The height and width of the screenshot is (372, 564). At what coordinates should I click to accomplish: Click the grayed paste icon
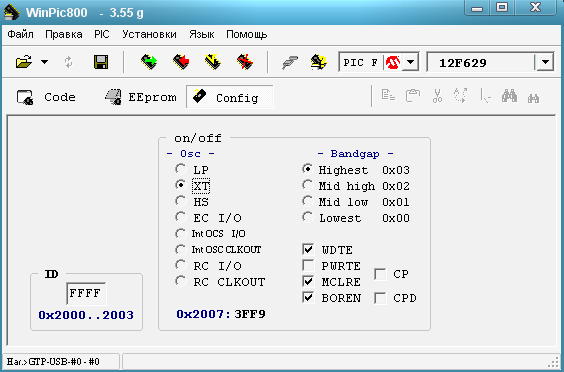[x=413, y=96]
